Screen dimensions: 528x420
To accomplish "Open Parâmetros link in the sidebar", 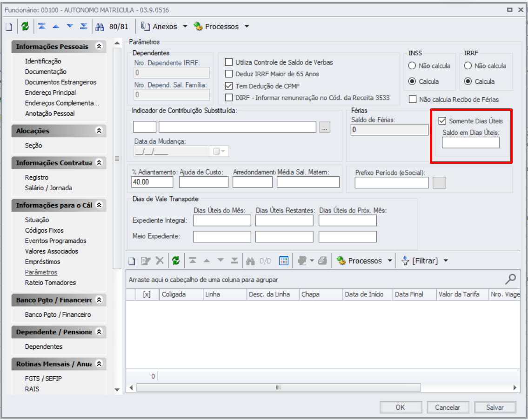I will [x=41, y=272].
